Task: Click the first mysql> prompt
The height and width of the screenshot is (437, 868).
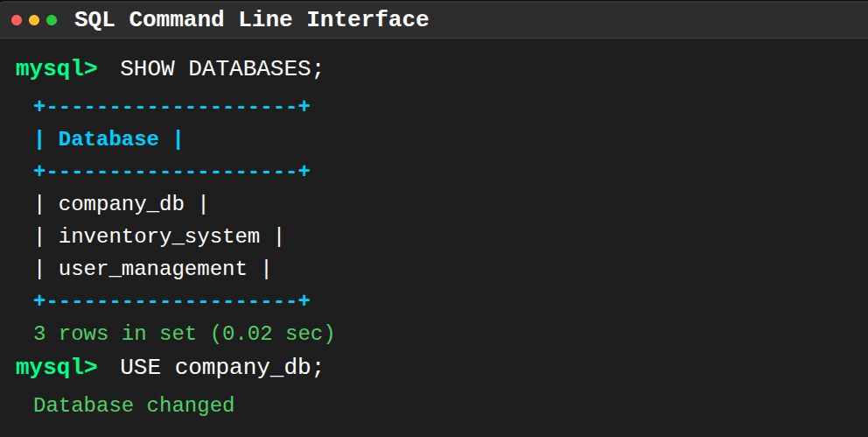Action: (57, 68)
